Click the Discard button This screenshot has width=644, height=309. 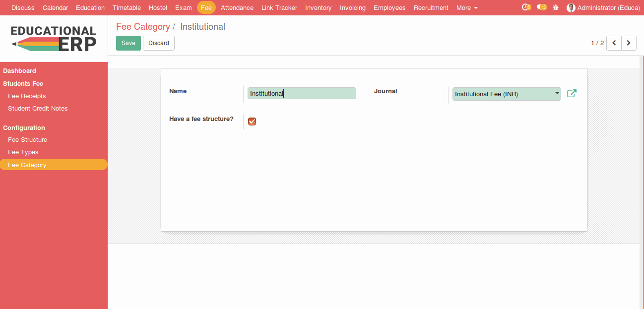158,43
